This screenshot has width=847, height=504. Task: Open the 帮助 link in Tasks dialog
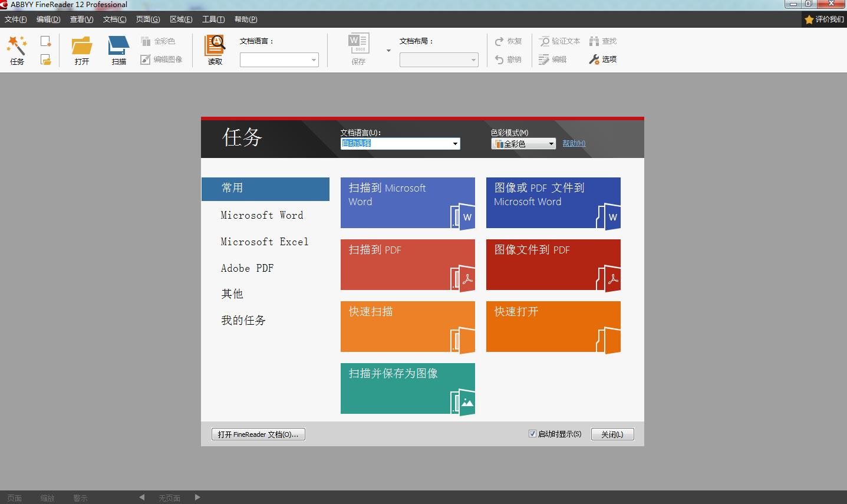[x=572, y=143]
